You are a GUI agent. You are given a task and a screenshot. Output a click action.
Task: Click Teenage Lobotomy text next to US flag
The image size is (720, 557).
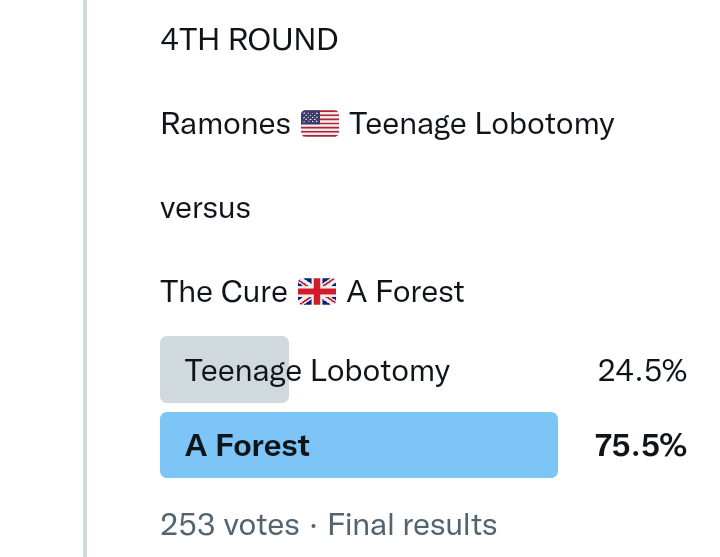[x=481, y=124]
